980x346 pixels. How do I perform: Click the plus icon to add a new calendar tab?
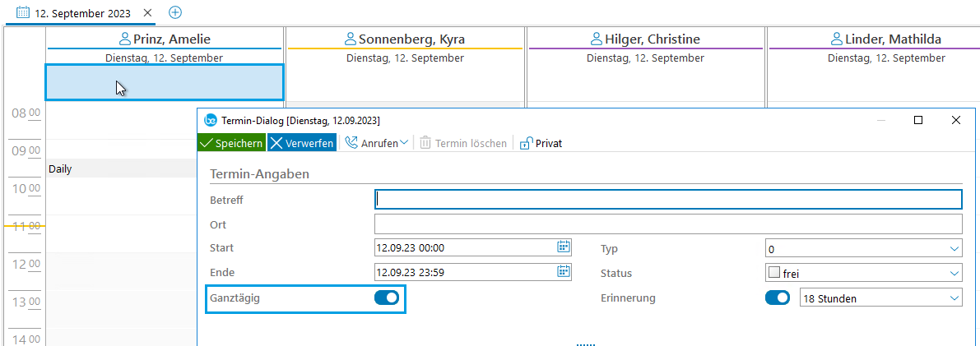pyautogui.click(x=175, y=13)
